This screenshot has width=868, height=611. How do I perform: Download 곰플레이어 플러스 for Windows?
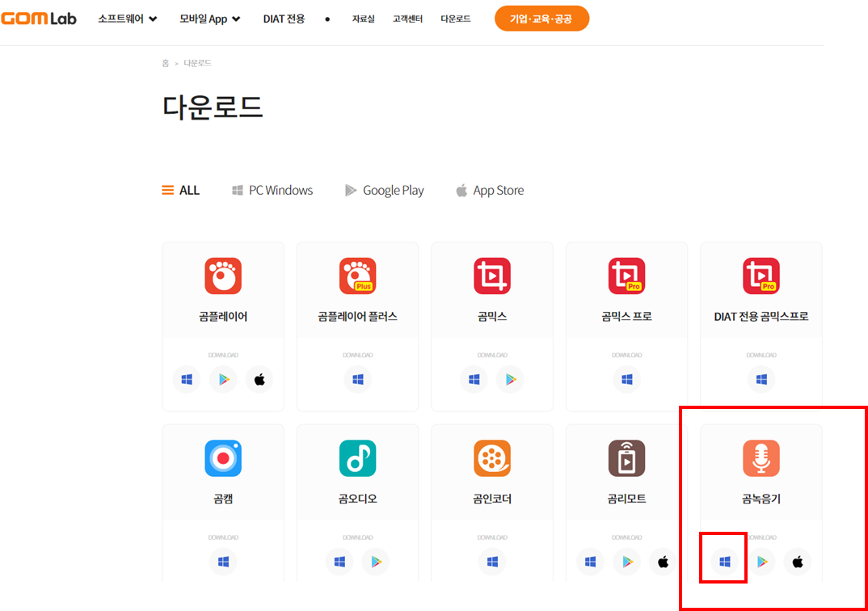(358, 379)
